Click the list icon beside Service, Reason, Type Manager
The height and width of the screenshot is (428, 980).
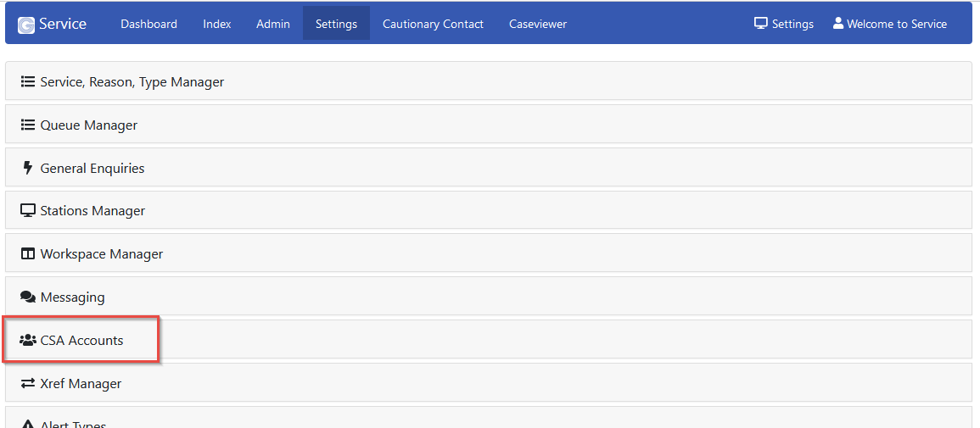click(x=28, y=82)
